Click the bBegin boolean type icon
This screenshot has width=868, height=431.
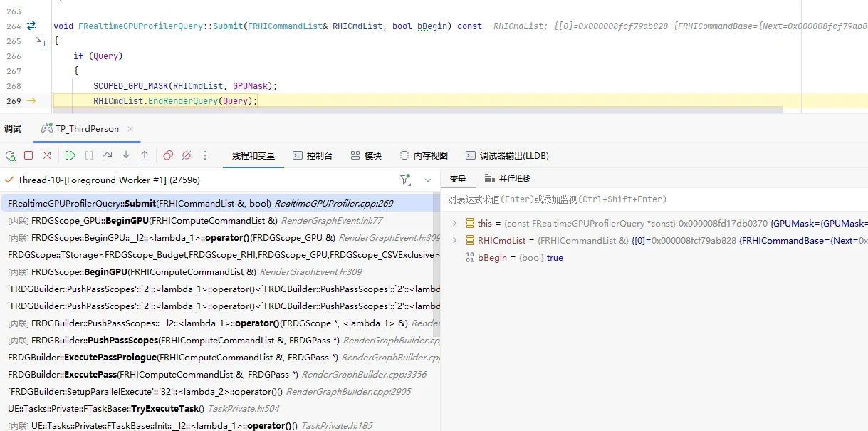(x=470, y=257)
